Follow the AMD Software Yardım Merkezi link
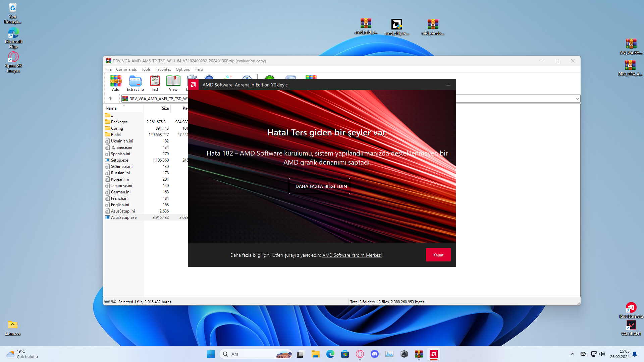Image resolution: width=644 pixels, height=362 pixels. 352,255
